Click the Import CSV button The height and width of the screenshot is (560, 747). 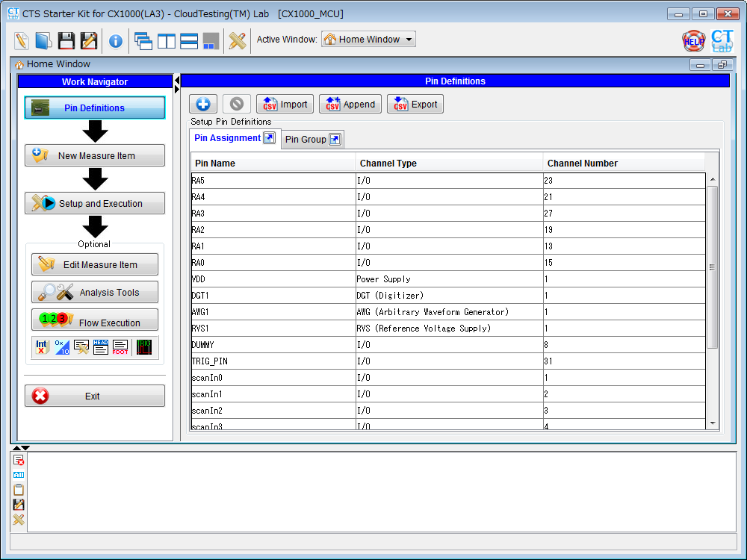[x=285, y=105]
